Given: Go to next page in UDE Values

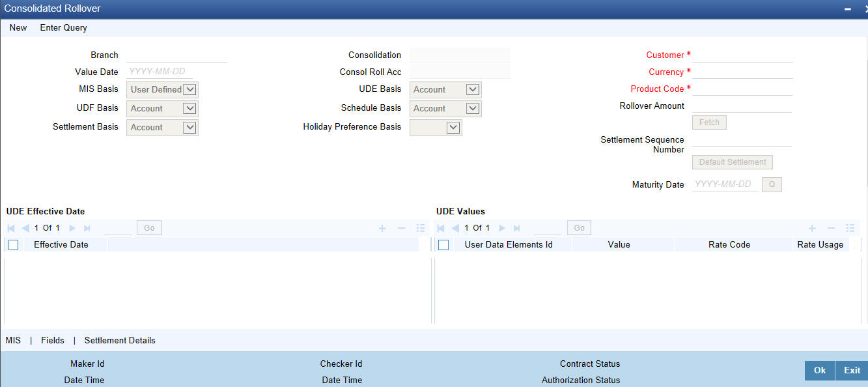Looking at the screenshot, I should click(502, 228).
